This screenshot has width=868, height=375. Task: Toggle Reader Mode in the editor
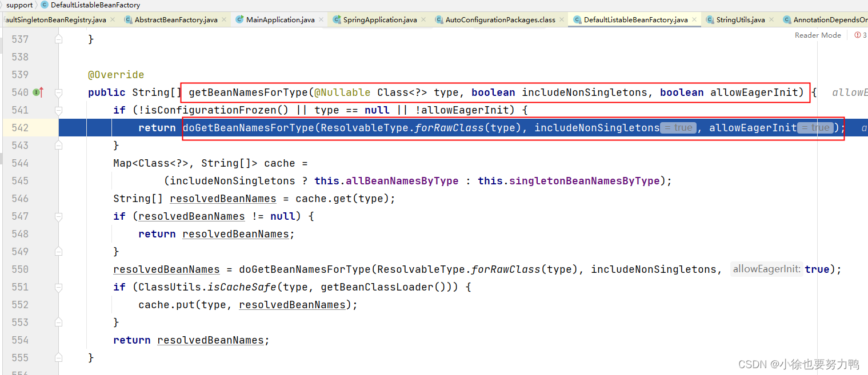(x=818, y=35)
